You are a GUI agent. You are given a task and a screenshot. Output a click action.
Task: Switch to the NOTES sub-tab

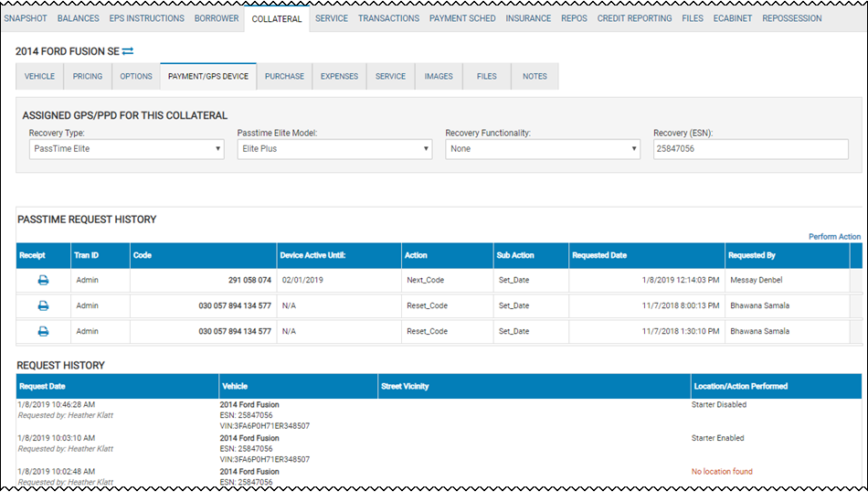(x=535, y=77)
